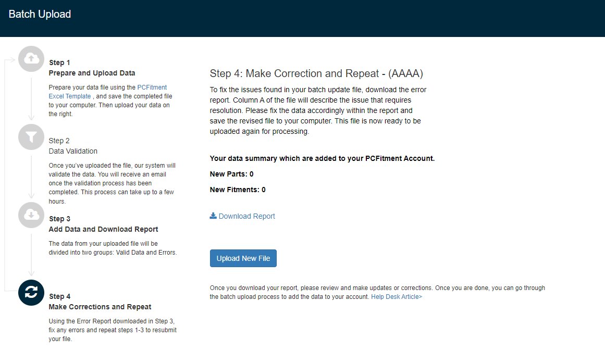
Task: Select the "Prepare and Upload Data" heading
Action: pos(92,73)
